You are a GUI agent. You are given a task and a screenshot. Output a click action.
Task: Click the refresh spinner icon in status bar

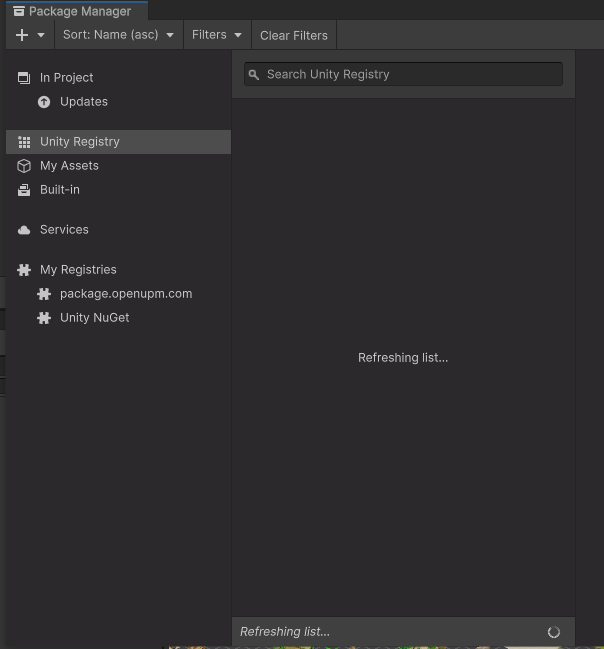point(554,632)
